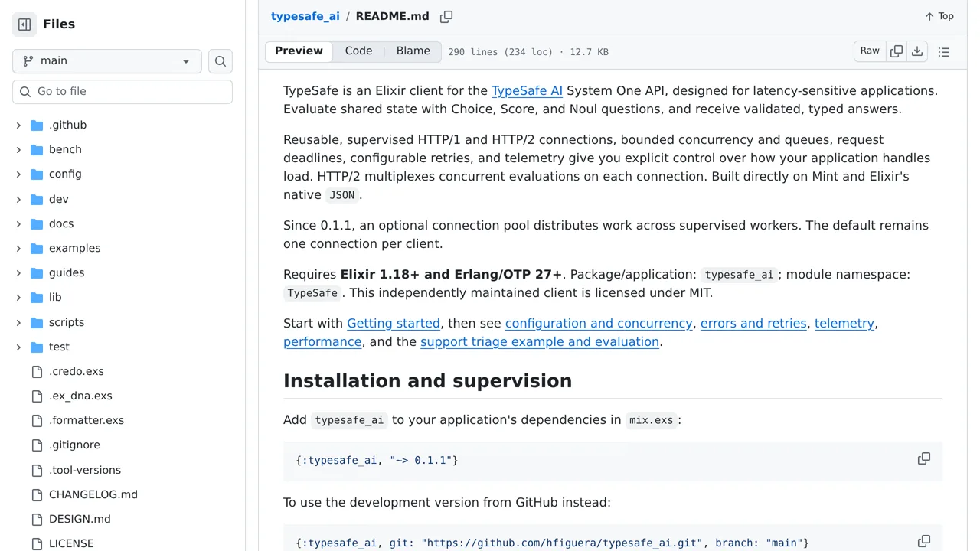Open the test folder
This screenshot has width=980, height=551.
coord(59,347)
